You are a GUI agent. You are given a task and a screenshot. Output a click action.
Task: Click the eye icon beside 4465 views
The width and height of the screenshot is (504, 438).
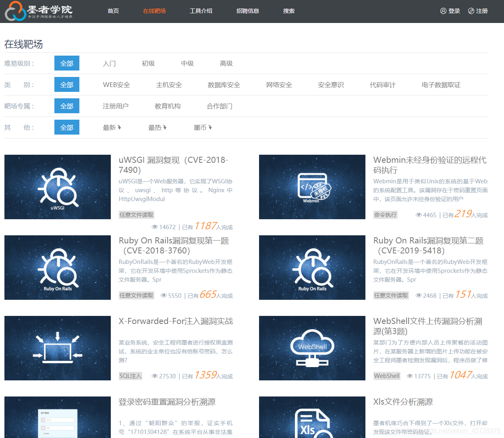pos(419,215)
